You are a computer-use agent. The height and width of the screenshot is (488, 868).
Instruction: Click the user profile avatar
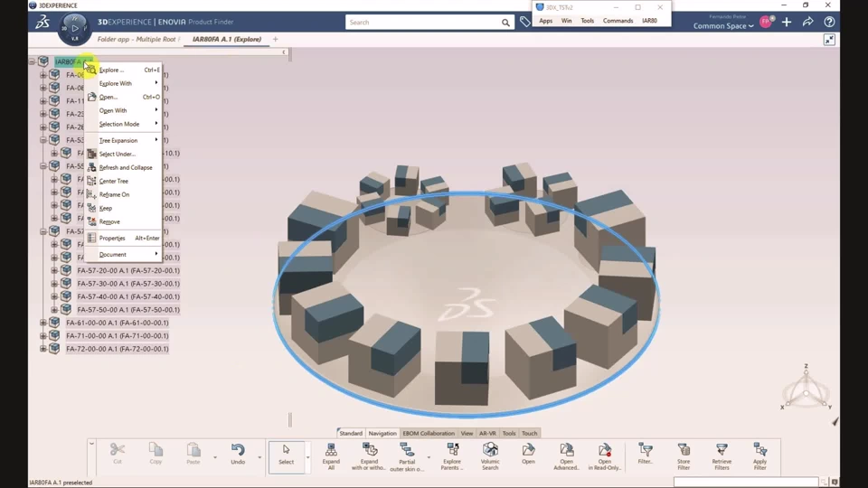766,22
